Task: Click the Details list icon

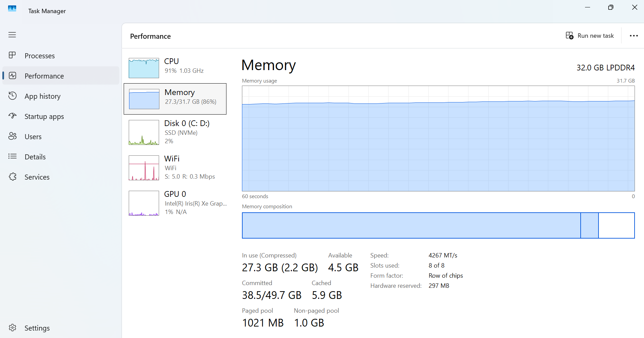Action: [12, 156]
